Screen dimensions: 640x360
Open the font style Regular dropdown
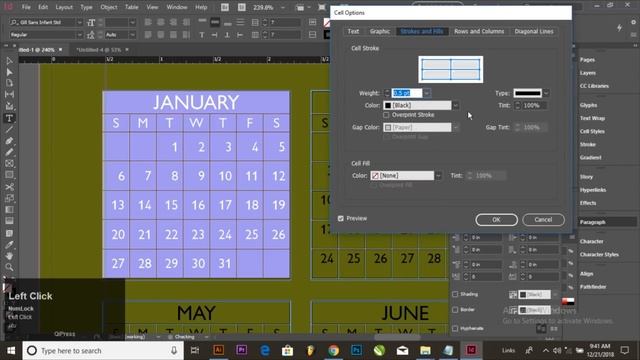click(x=79, y=35)
